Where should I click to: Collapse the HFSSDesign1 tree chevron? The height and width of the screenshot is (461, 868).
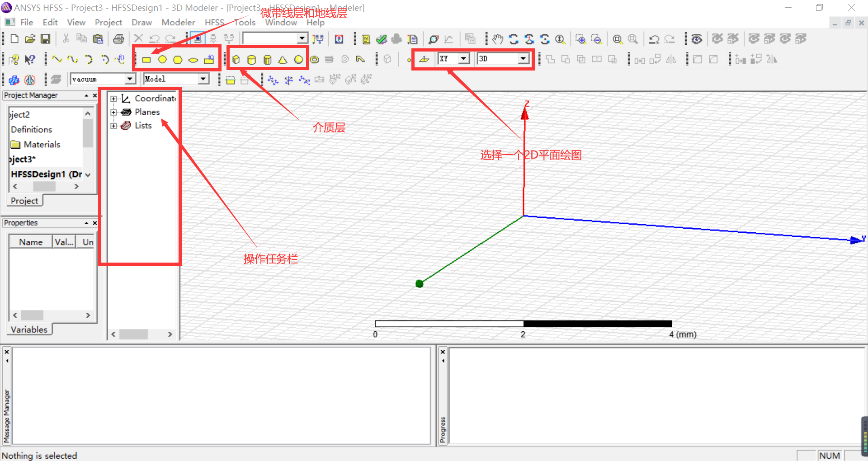(x=88, y=175)
